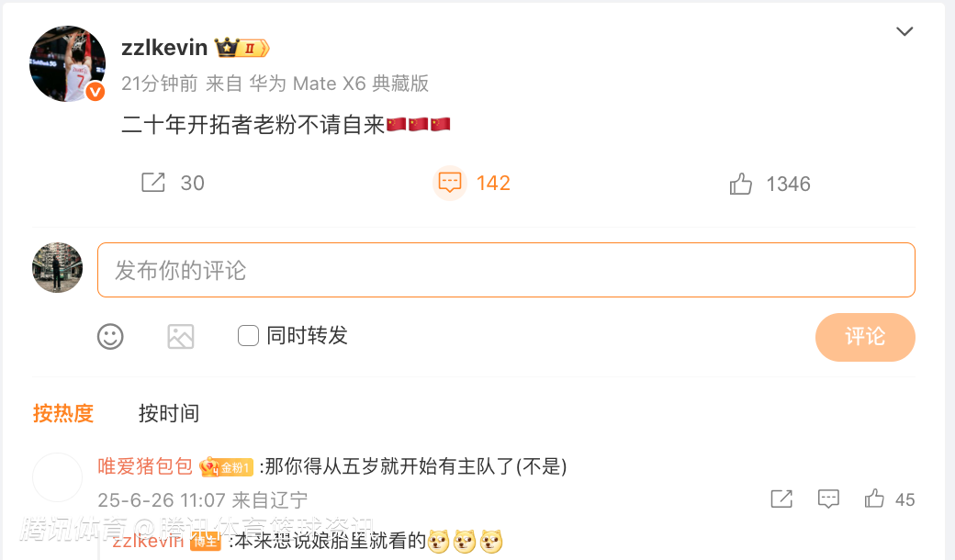955x560 pixels.
Task: Attach a picture with the image icon
Action: tap(181, 336)
